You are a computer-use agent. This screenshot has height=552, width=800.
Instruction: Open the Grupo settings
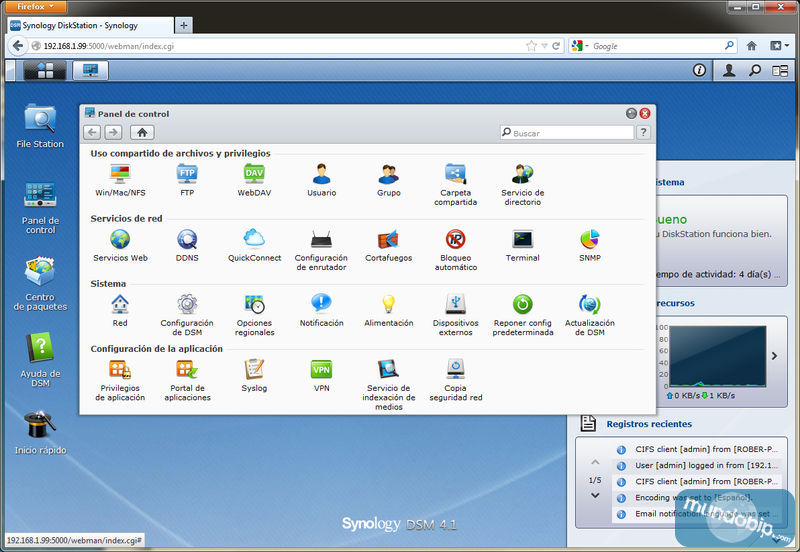pos(389,180)
